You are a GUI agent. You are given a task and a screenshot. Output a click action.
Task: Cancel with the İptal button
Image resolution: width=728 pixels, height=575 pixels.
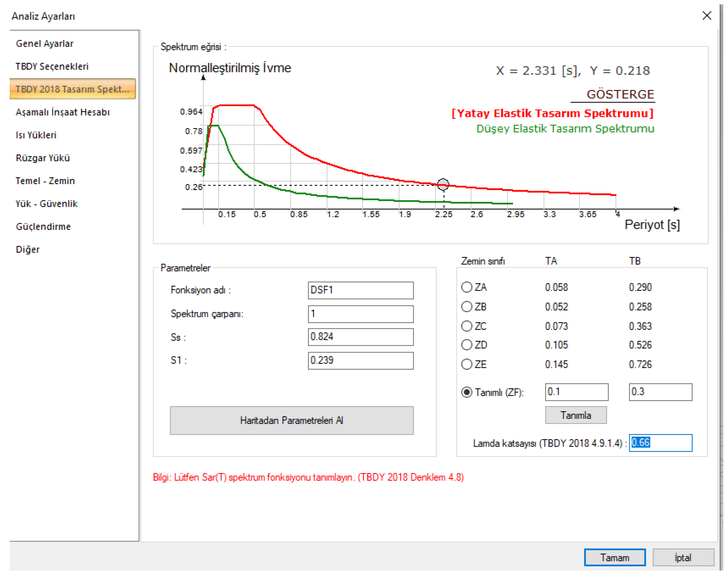[x=683, y=557]
